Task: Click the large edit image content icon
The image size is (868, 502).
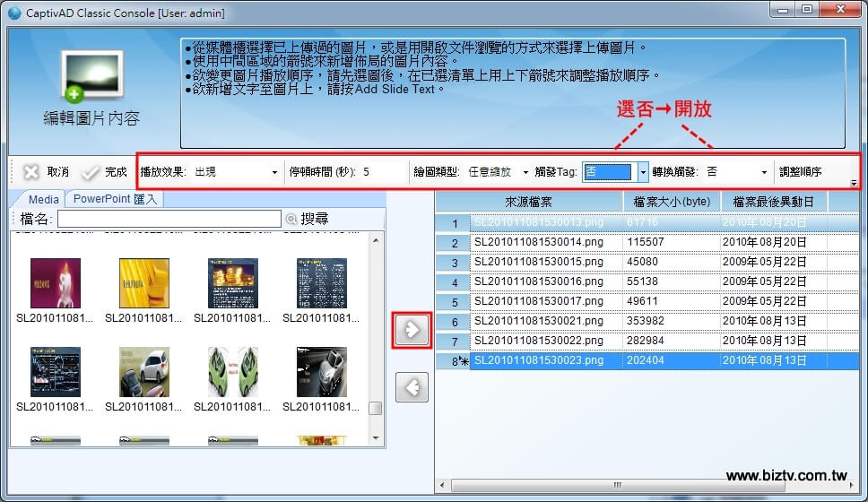Action: tap(91, 78)
